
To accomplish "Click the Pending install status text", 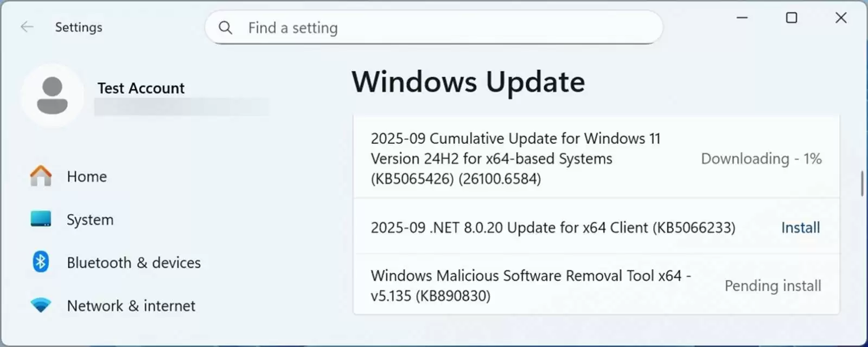I will pos(773,285).
